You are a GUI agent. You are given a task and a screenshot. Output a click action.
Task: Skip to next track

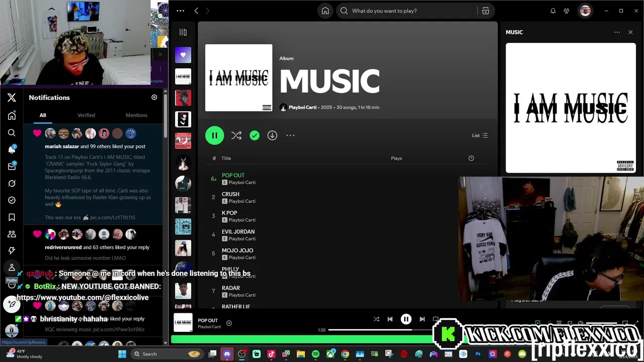422,319
